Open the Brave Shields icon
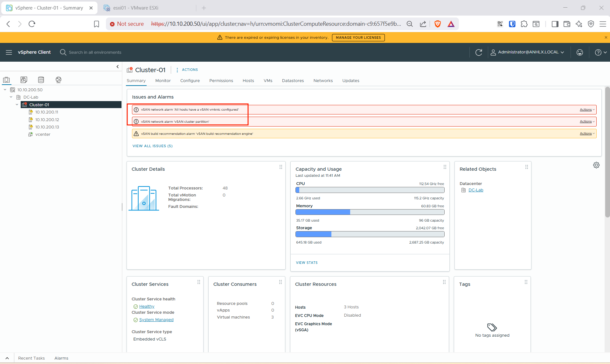 click(438, 24)
